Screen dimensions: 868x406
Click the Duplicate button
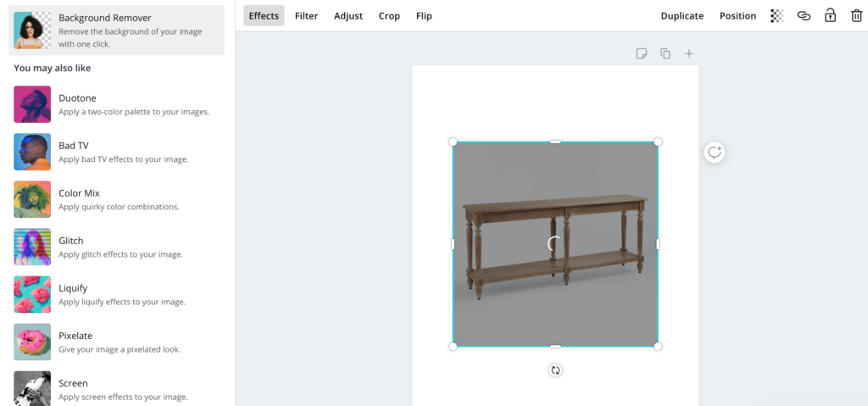coord(682,16)
